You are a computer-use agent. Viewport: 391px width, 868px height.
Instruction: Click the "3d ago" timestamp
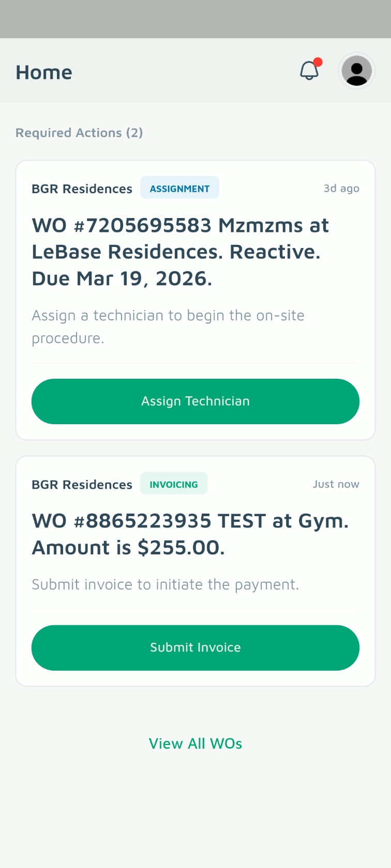[x=341, y=189]
